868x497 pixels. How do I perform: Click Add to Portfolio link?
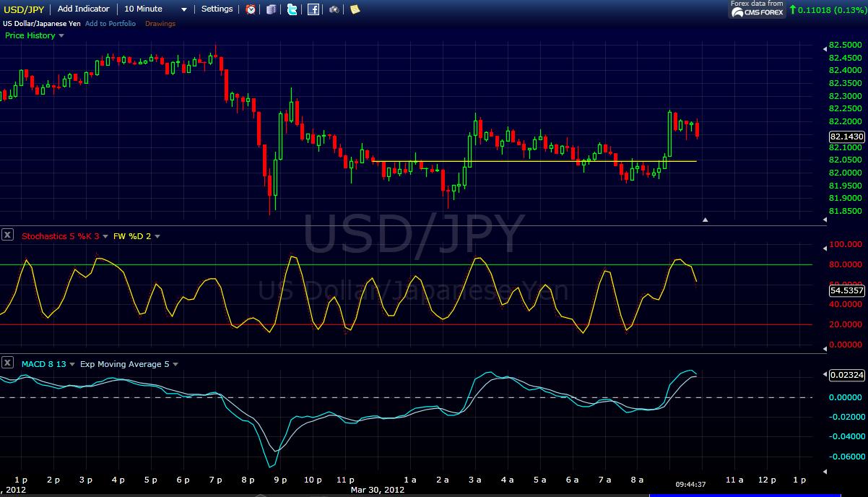110,24
